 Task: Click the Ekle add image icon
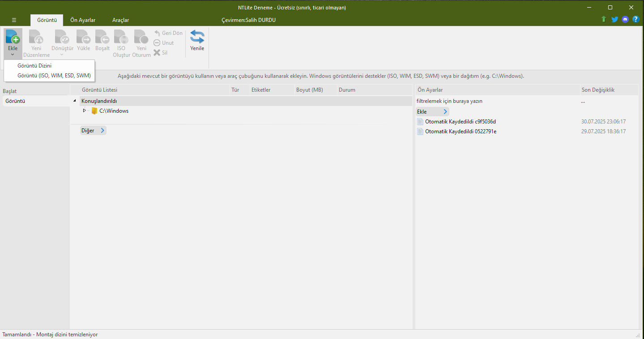tap(13, 37)
